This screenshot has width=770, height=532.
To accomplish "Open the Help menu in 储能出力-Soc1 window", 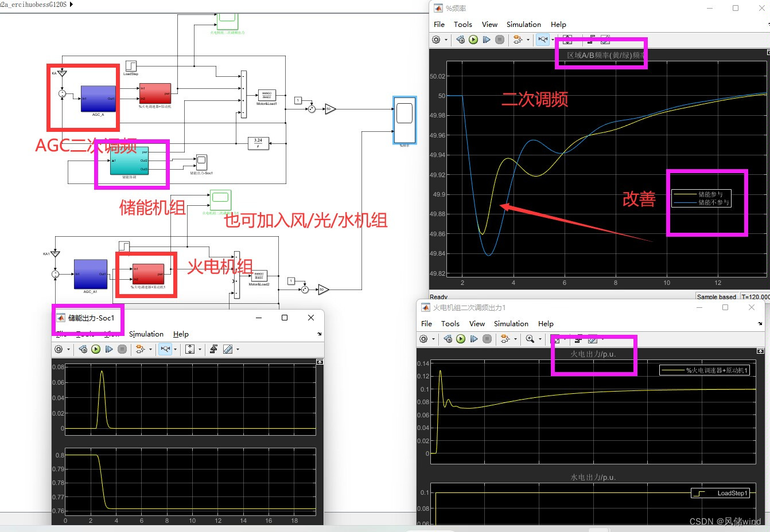I will [181, 334].
